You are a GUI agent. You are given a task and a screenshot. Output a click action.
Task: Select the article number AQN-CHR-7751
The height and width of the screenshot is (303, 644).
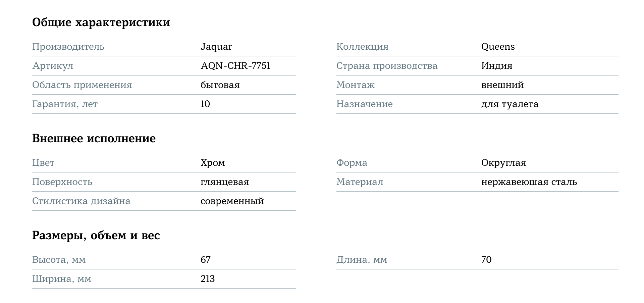coord(235,66)
